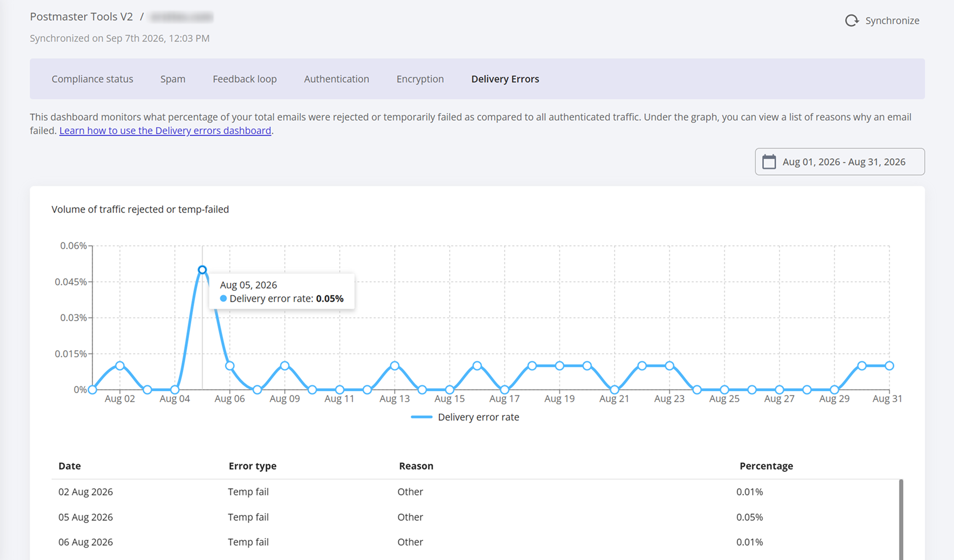
Task: Click the Aug 02 chart data point
Action: (119, 366)
